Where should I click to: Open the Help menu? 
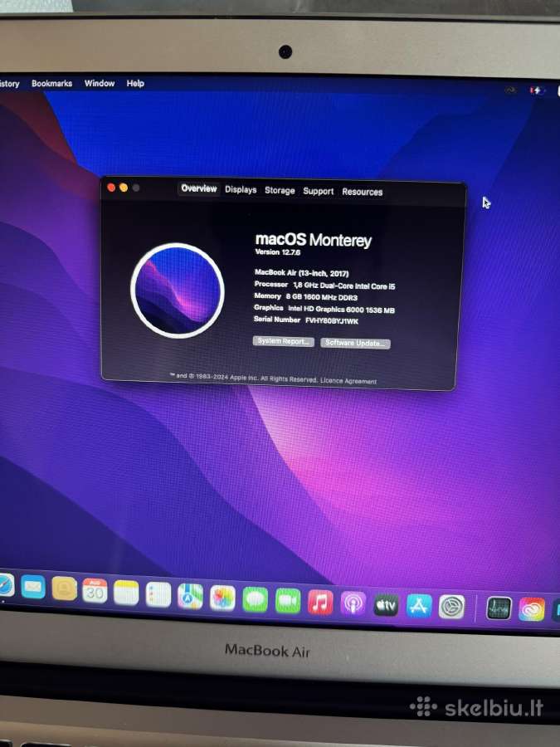pyautogui.click(x=135, y=83)
